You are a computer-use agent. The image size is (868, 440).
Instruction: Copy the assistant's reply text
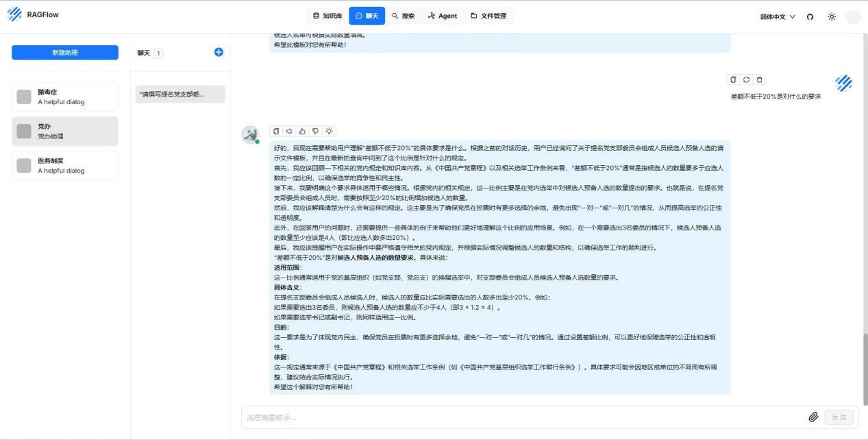276,131
